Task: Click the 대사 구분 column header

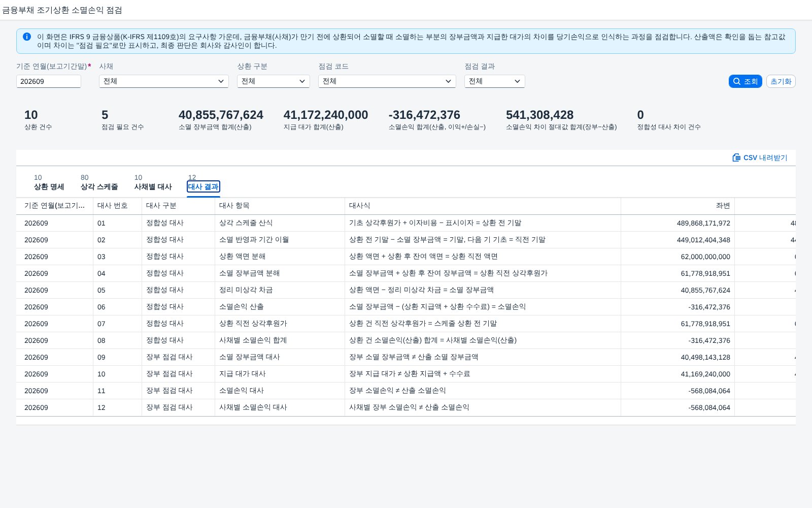Action: [179, 206]
